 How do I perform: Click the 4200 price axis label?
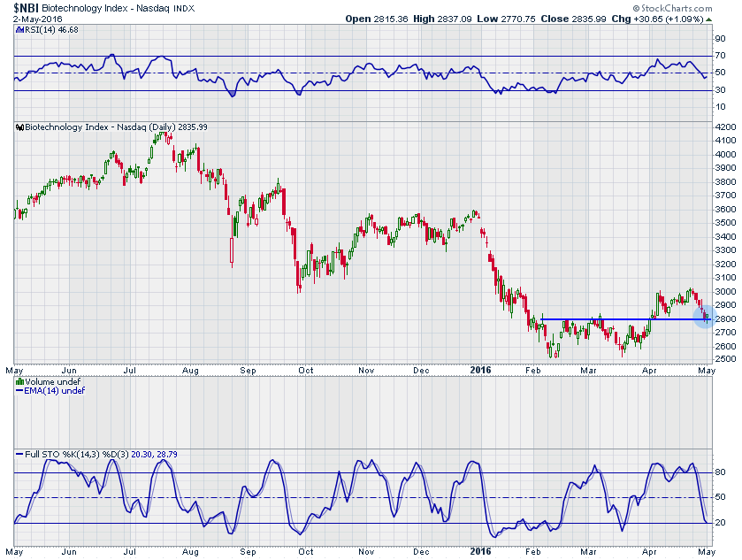coord(725,127)
